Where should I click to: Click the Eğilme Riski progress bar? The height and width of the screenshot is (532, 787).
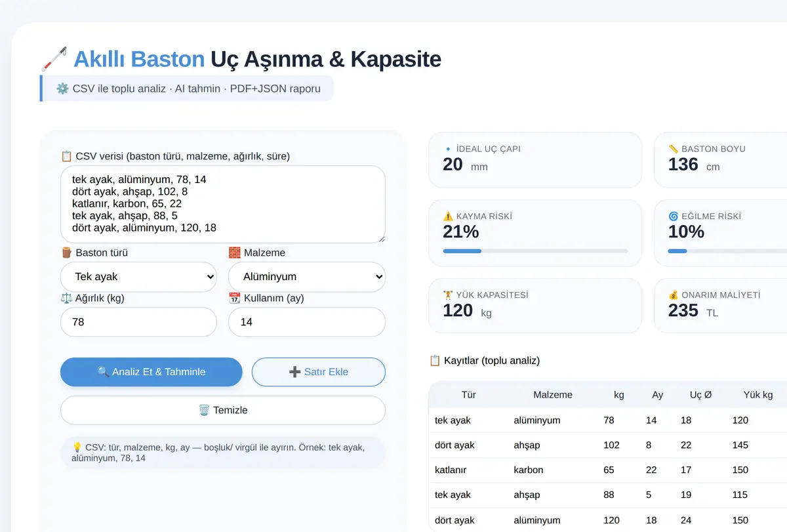[x=728, y=251]
